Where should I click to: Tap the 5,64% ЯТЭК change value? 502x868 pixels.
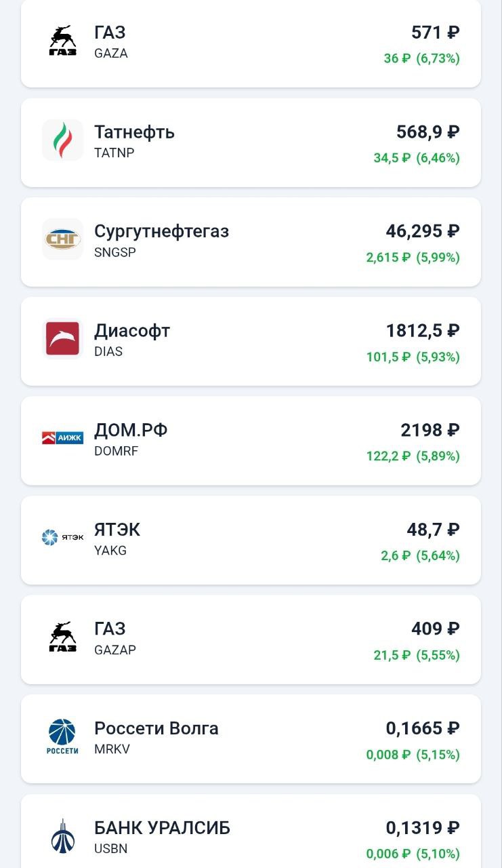pyautogui.click(x=438, y=556)
